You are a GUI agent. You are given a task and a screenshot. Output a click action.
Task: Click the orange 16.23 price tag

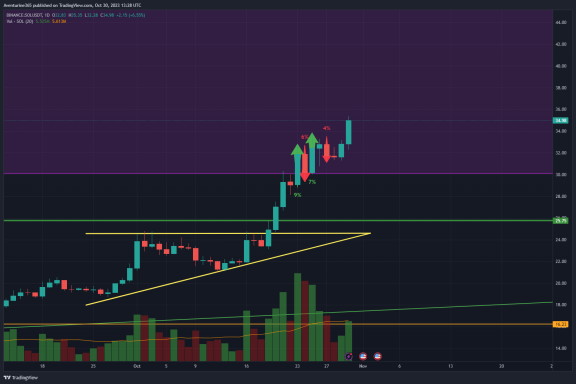pos(561,324)
